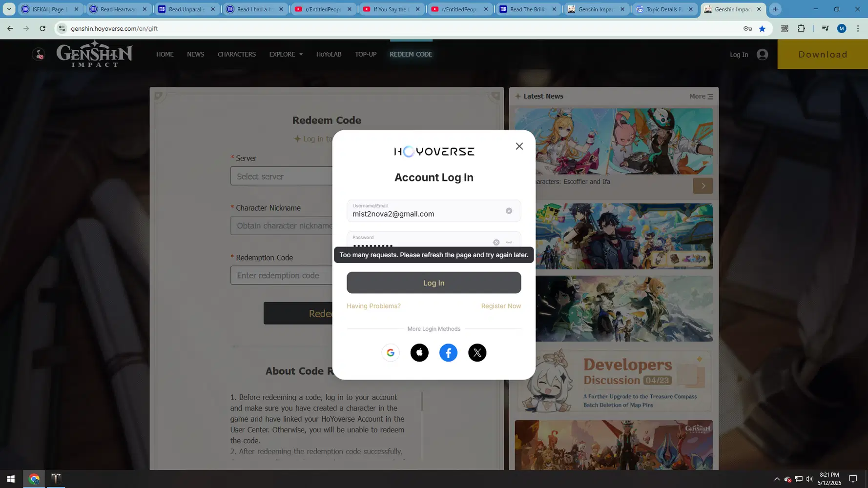Click the user avatar icon in header
This screenshot has width=868, height=488.
click(x=762, y=55)
